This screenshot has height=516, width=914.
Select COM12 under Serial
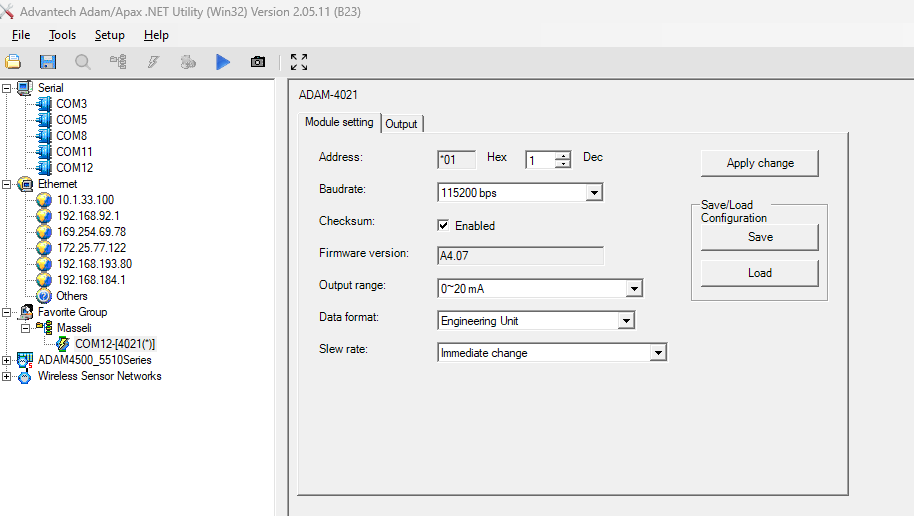click(x=74, y=168)
